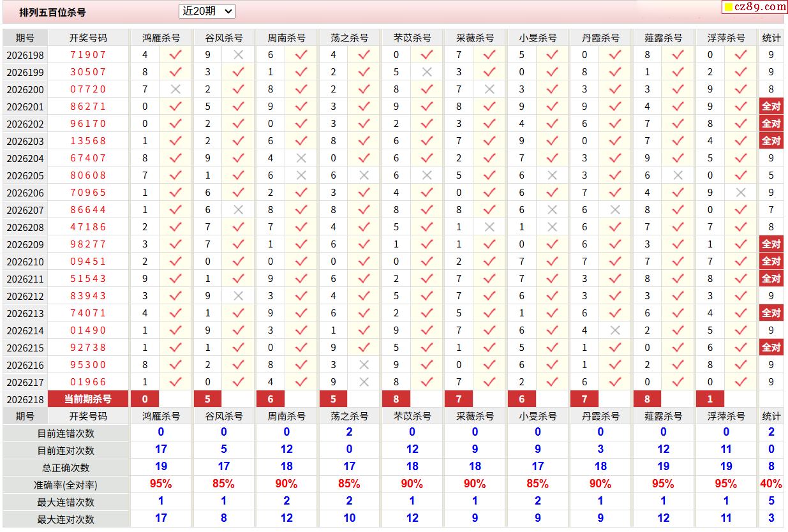Viewport: 788px width, 532px height.
Task: Click the 谷风杀号 top column header
Action: point(224,38)
